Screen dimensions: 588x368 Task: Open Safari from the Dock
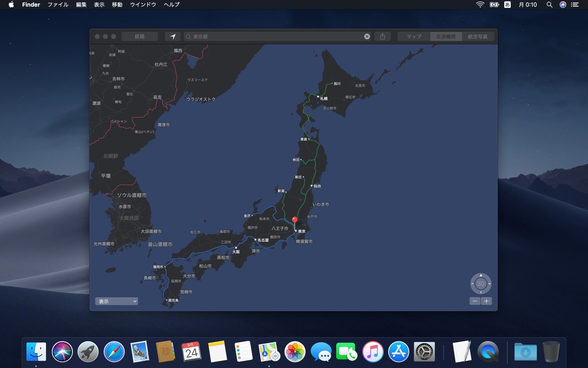pyautogui.click(x=114, y=352)
